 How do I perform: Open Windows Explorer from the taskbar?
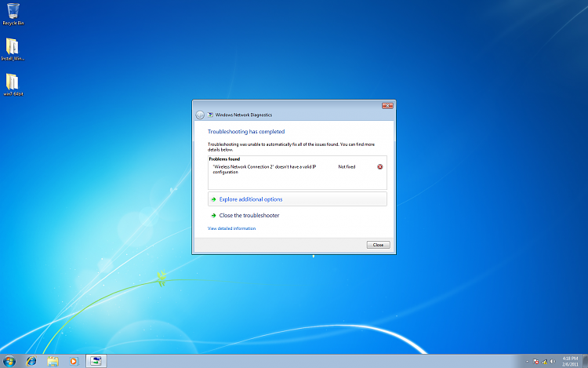pyautogui.click(x=53, y=361)
